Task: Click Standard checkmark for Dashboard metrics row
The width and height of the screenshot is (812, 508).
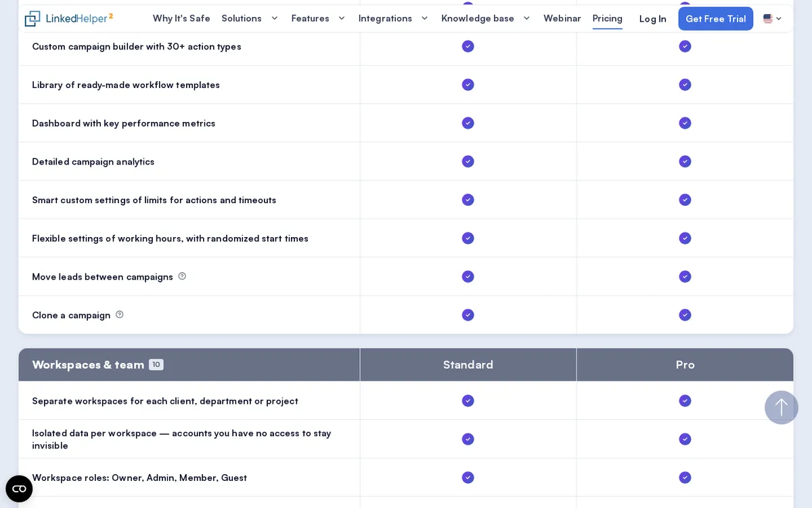Action: coord(468,123)
